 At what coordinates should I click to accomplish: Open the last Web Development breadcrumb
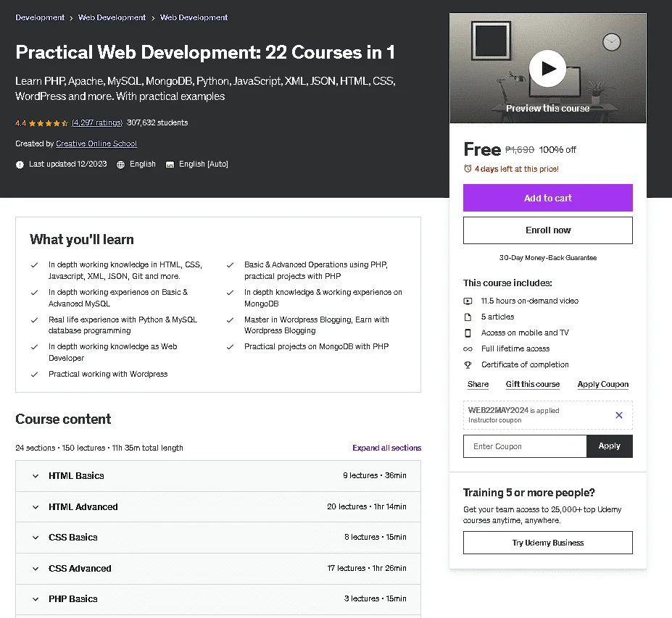(194, 17)
